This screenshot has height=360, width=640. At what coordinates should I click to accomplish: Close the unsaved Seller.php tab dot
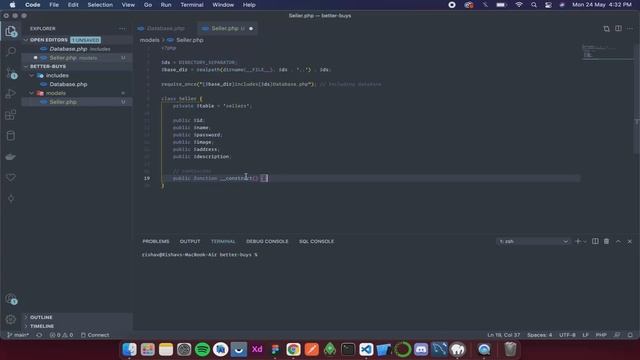pyautogui.click(x=251, y=29)
